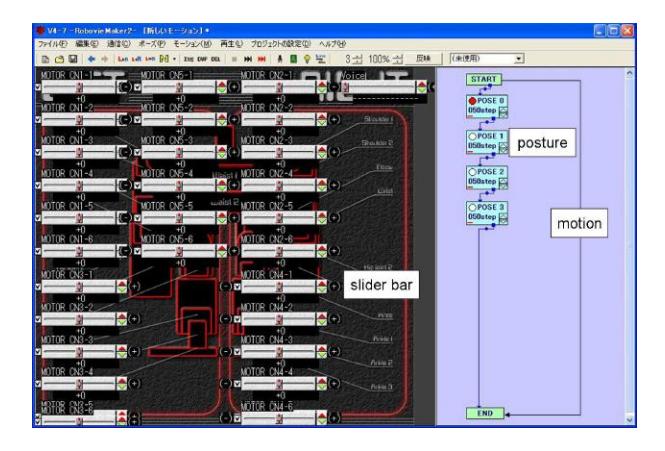Toggle the MOTOR CN3-1 checkbox
Viewport: 665px width, 451px height.
coord(38,286)
